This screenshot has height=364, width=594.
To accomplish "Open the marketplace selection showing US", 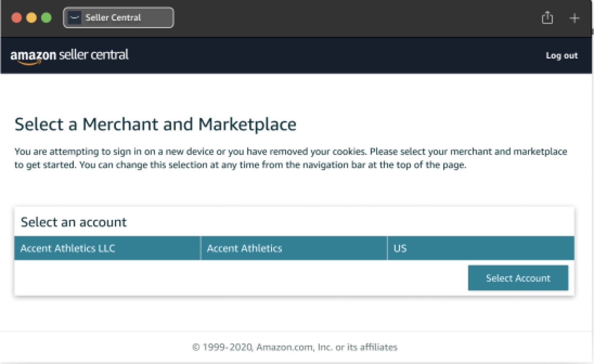I will (480, 248).
